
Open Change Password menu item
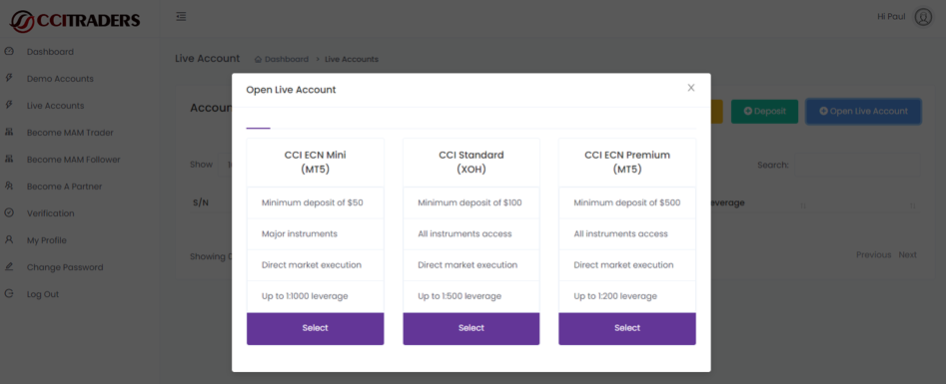pyautogui.click(x=65, y=267)
